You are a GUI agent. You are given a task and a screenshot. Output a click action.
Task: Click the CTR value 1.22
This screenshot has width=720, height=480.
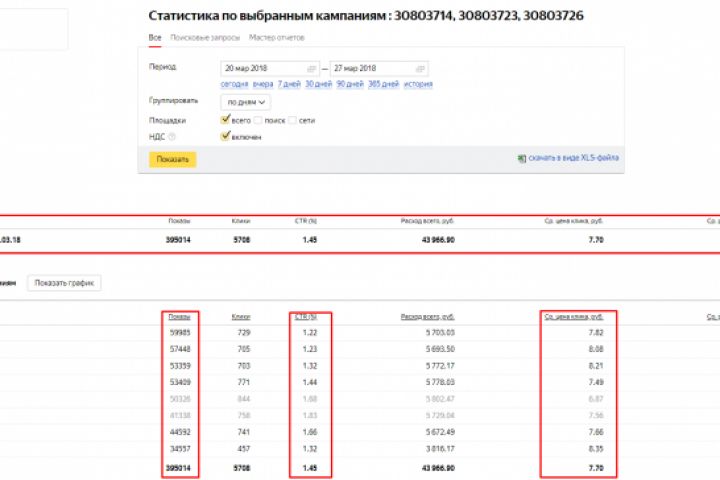[310, 333]
